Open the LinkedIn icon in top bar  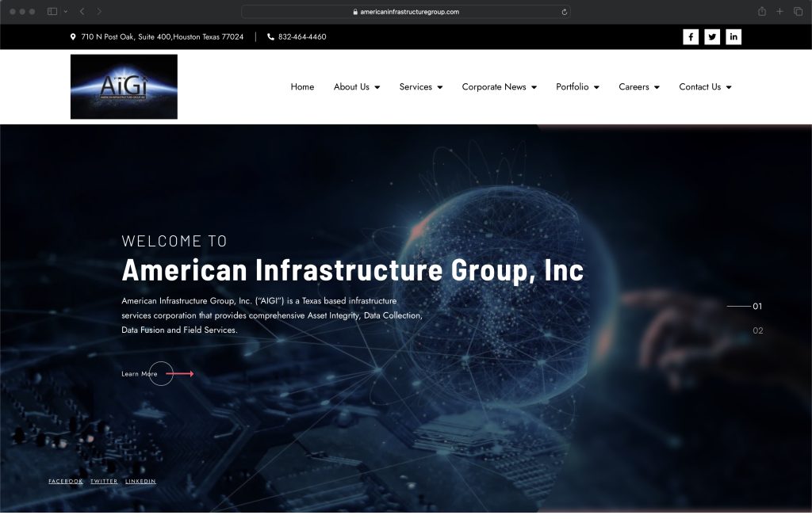[733, 36]
